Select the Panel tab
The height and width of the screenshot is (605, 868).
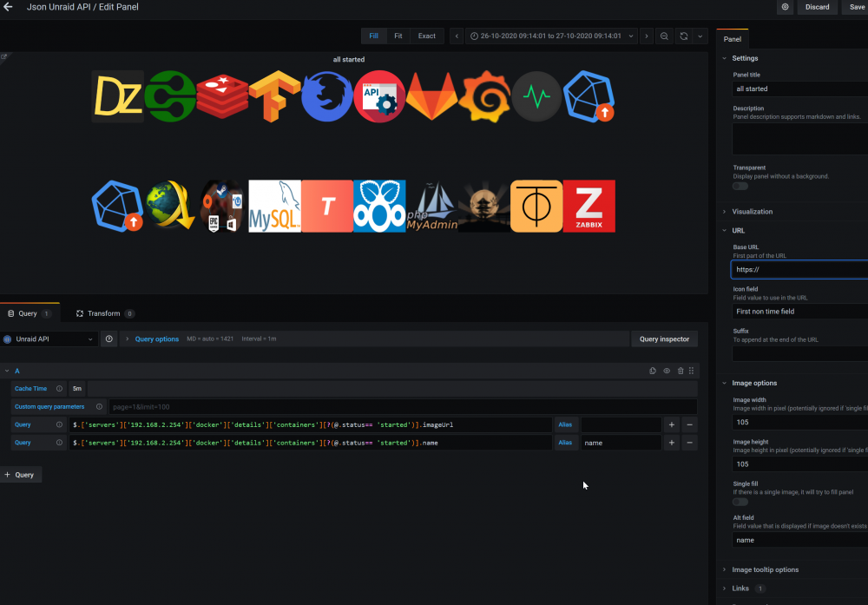(732, 39)
